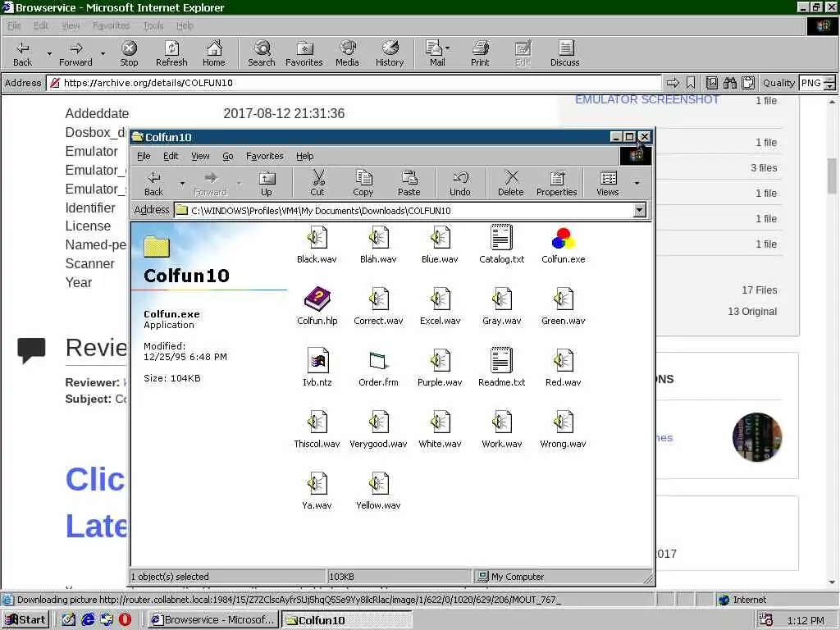Switch to Colfun10 taskbar button

pos(347,619)
